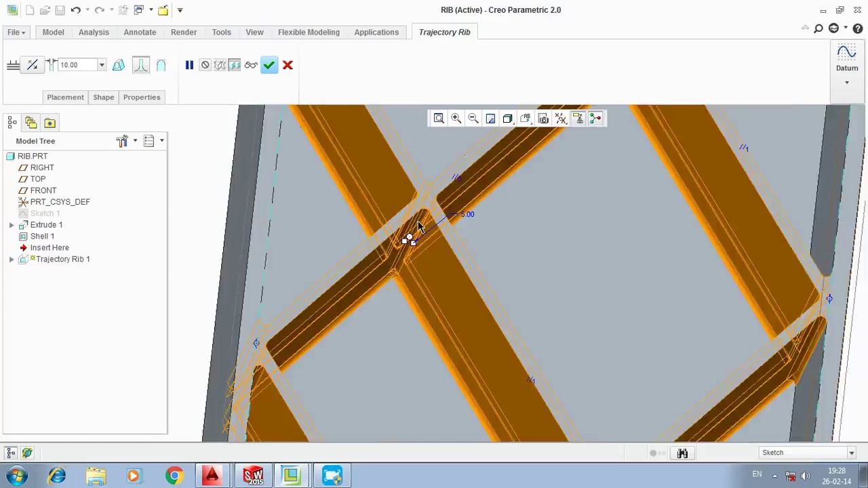Viewport: 868px width, 488px height.
Task: Accept the rib with the green checkmark
Action: (269, 65)
